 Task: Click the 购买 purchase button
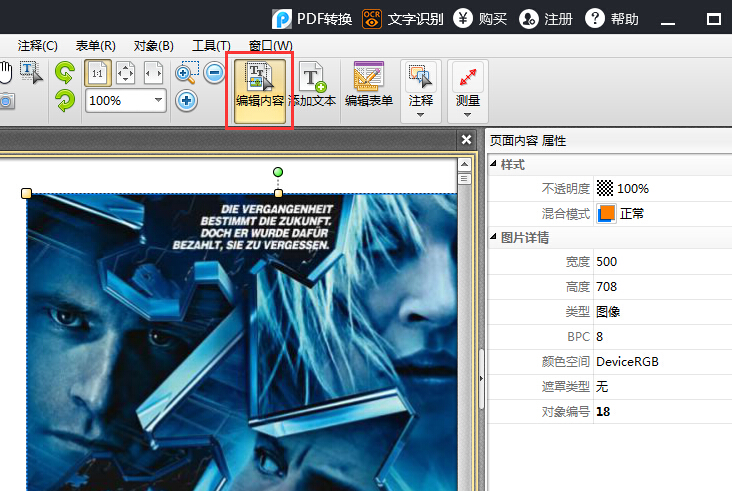click(480, 19)
